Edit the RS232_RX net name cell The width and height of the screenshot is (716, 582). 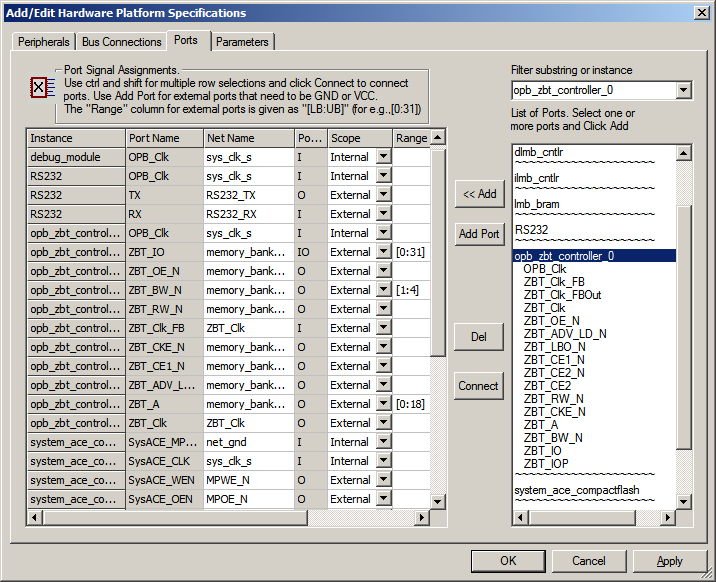246,214
